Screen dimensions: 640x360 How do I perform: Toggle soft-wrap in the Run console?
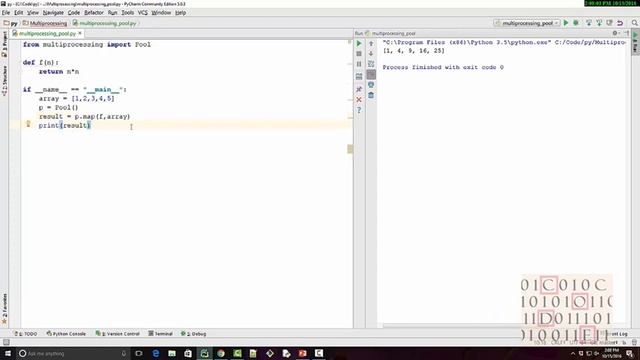tap(371, 64)
